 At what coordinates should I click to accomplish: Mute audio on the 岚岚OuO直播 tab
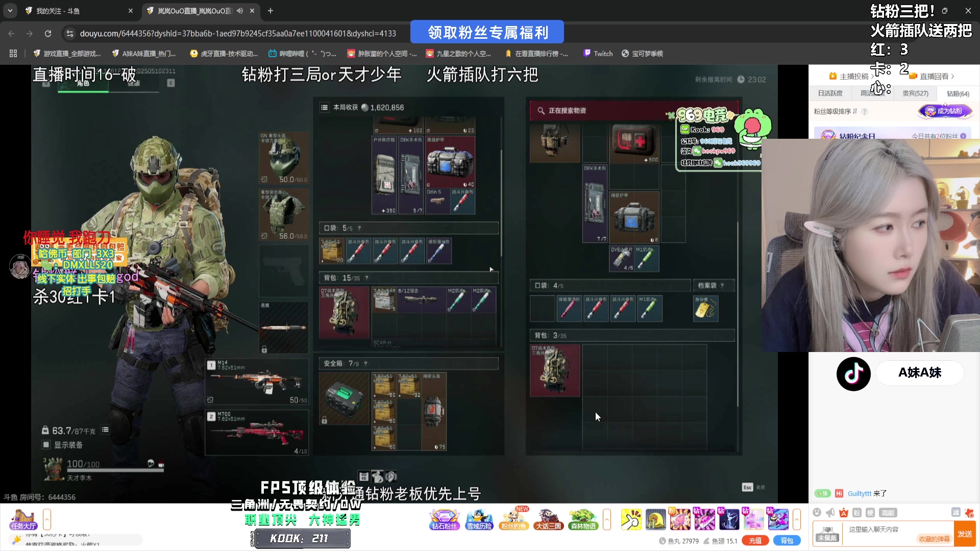[240, 11]
